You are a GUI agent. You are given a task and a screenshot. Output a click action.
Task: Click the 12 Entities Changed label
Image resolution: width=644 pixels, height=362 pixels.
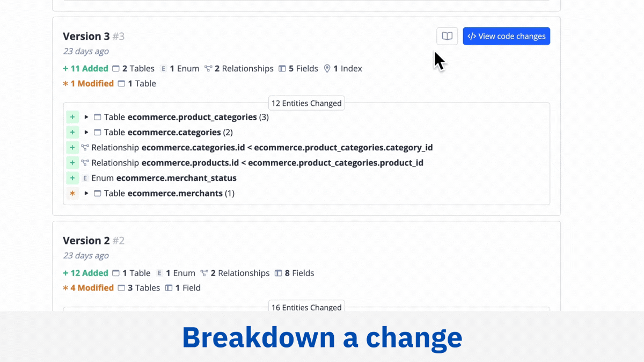(306, 103)
